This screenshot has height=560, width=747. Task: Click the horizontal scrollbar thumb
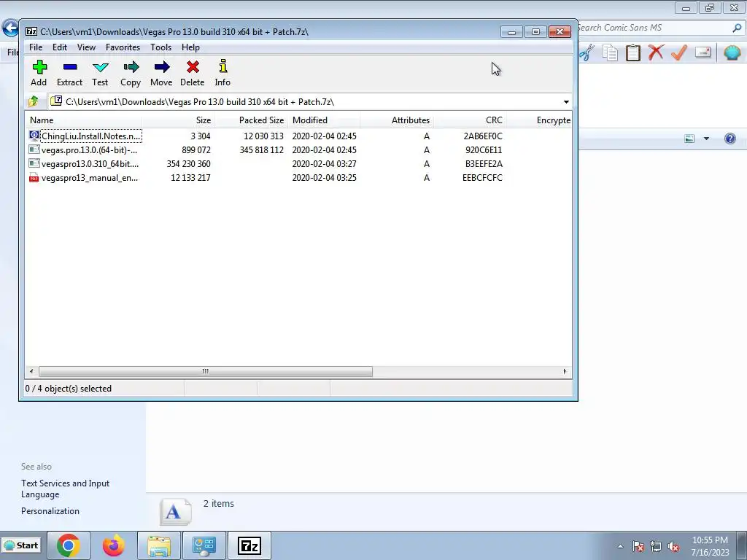[205, 371]
